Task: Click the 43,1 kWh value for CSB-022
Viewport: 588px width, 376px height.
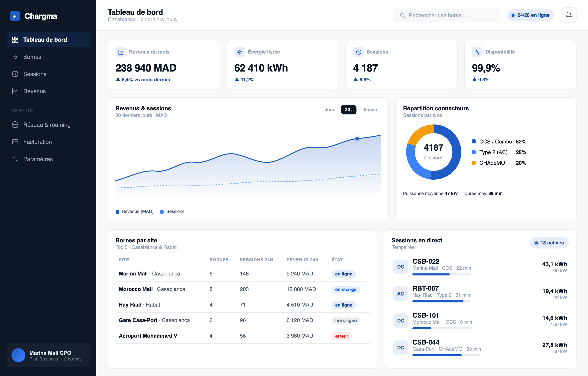Action: pyautogui.click(x=555, y=264)
